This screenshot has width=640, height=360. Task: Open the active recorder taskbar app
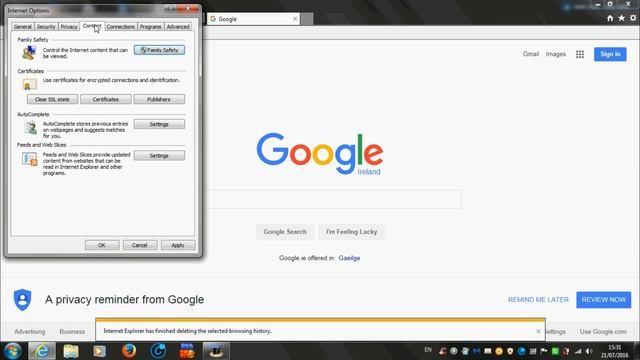216,351
